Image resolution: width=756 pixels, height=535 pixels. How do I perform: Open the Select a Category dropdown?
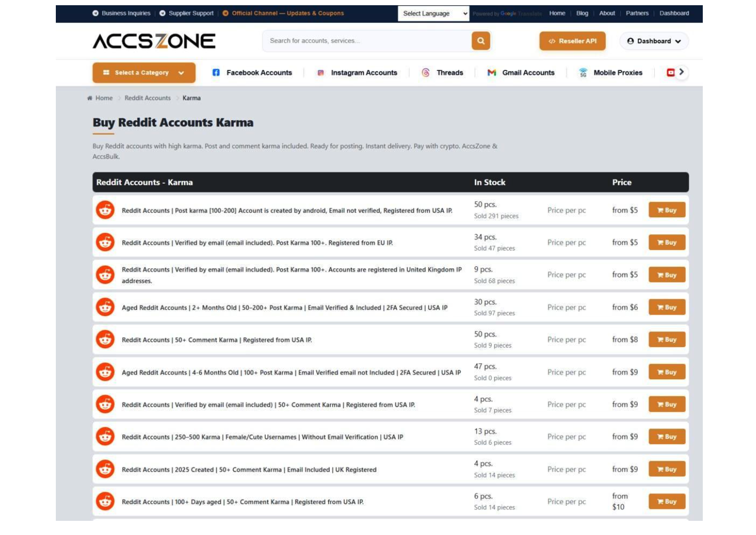[x=144, y=73]
